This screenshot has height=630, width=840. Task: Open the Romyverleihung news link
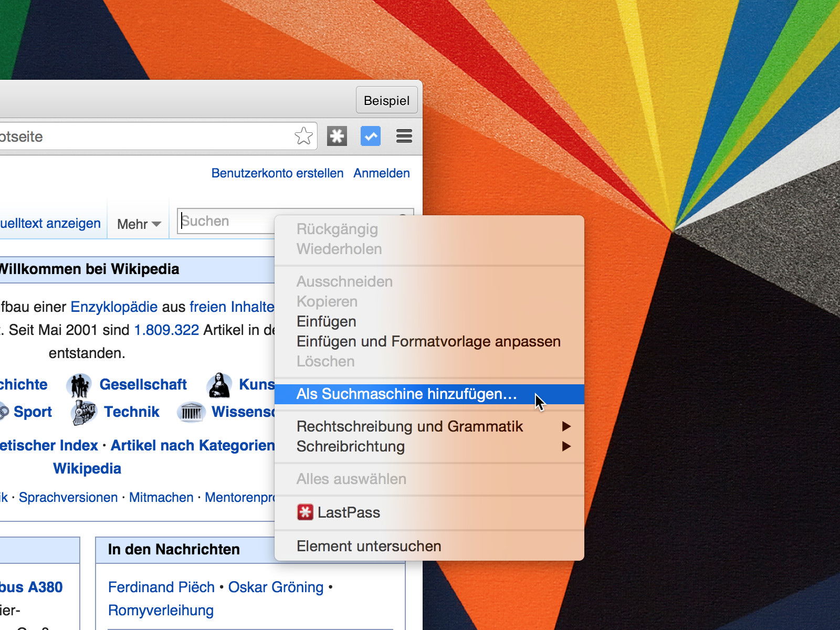[161, 610]
